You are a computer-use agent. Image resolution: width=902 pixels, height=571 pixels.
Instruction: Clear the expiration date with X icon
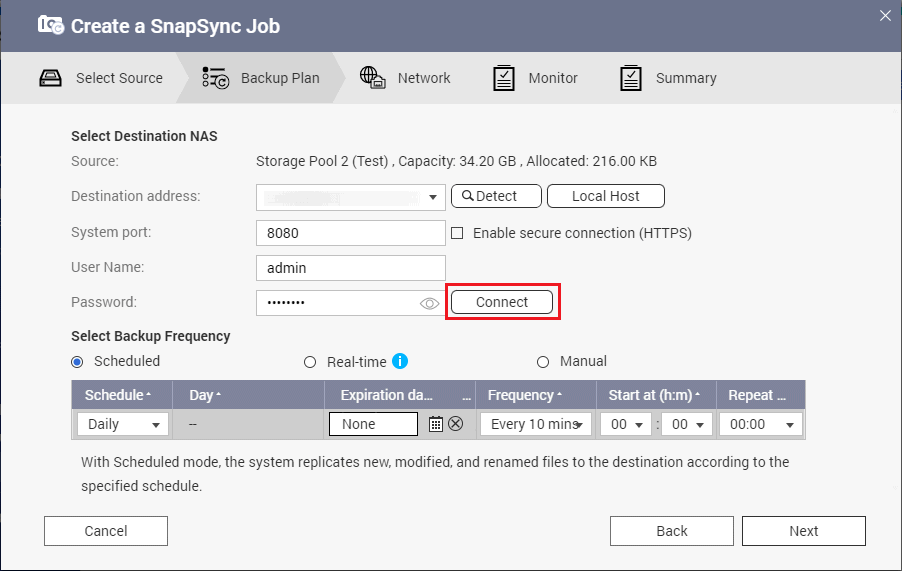[x=456, y=424]
